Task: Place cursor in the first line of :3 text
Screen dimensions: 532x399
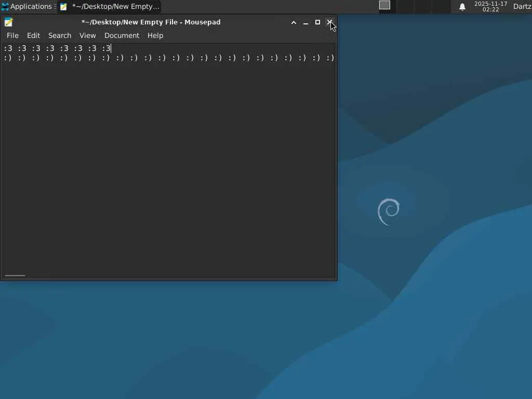Action: pos(57,48)
